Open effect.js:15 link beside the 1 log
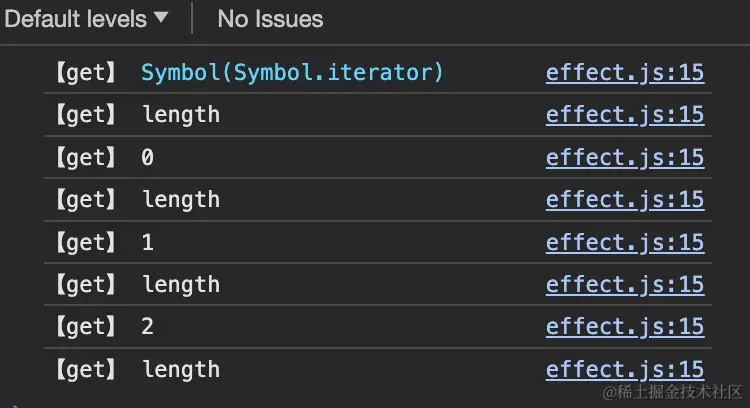Screen dimensions: 750x408 (x=625, y=242)
